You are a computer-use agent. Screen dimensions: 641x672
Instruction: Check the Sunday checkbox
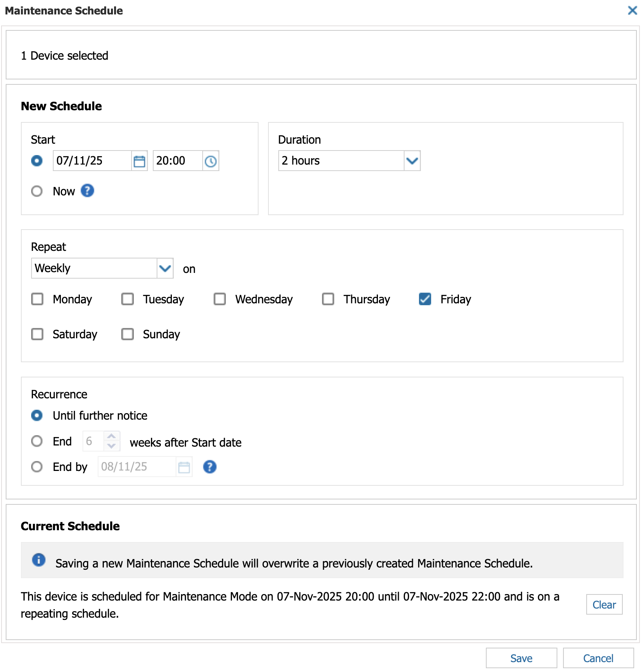click(x=127, y=334)
